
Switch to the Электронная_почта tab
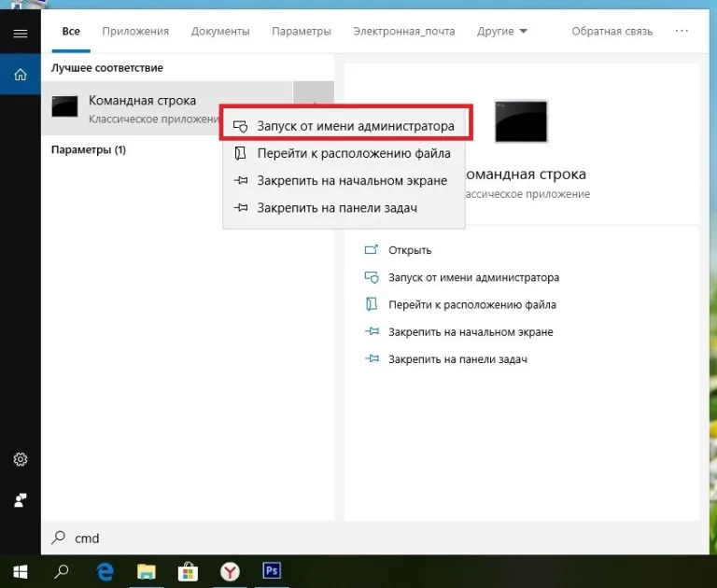pyautogui.click(x=403, y=31)
